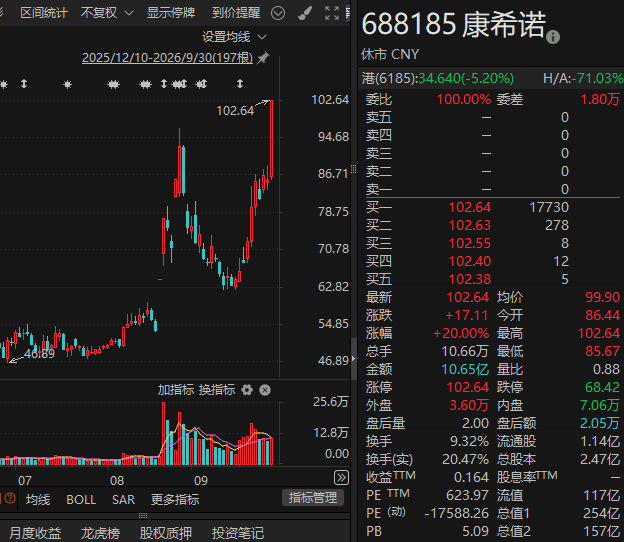Click the dotted splitter handle above bottom tabs
This screenshot has width=624, height=542.
click(143, 516)
